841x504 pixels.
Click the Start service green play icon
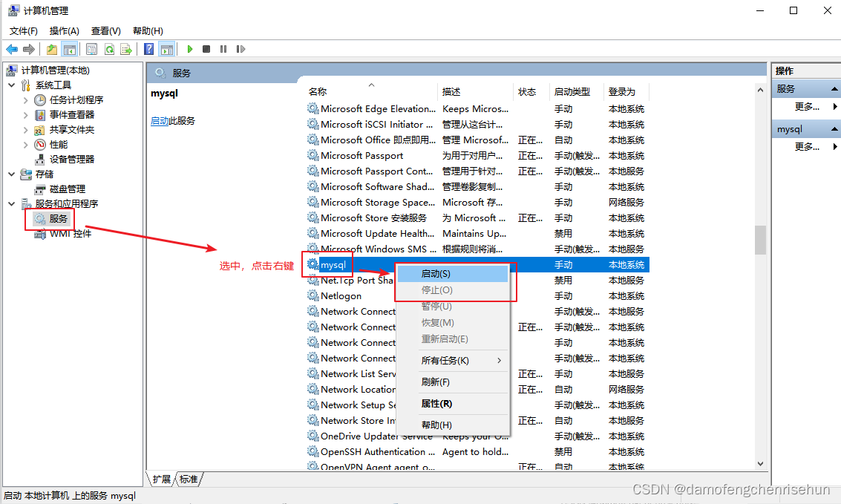point(190,49)
